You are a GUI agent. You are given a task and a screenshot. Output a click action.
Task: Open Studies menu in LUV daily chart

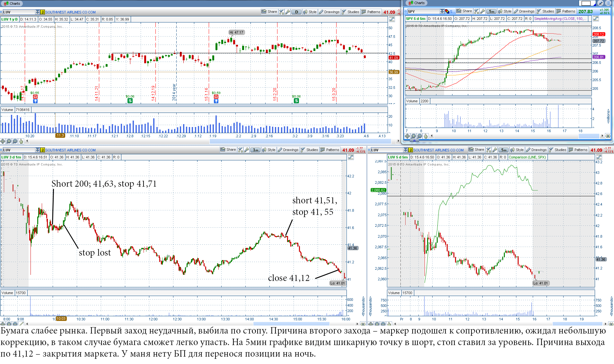(350, 12)
